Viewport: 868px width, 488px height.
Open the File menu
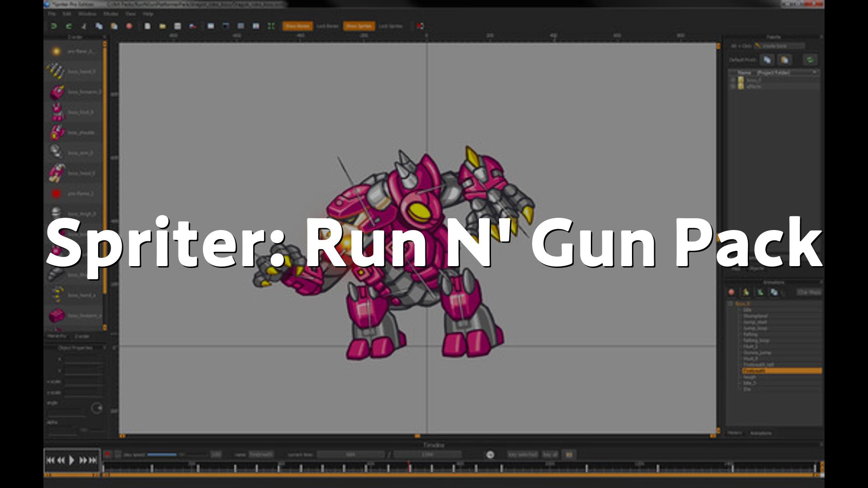[52, 14]
